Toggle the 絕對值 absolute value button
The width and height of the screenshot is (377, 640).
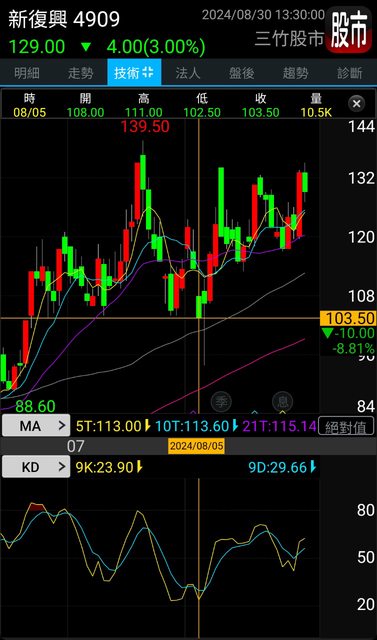pyautogui.click(x=346, y=427)
